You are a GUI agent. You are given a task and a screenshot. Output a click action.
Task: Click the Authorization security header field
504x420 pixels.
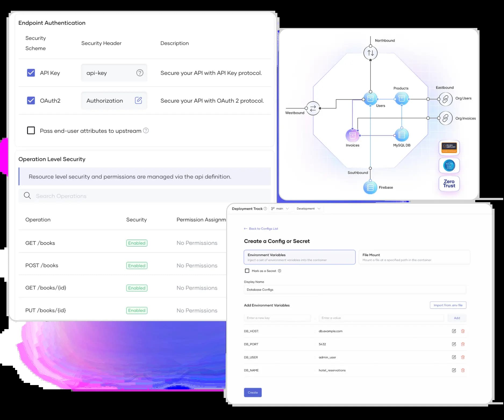click(x=114, y=101)
